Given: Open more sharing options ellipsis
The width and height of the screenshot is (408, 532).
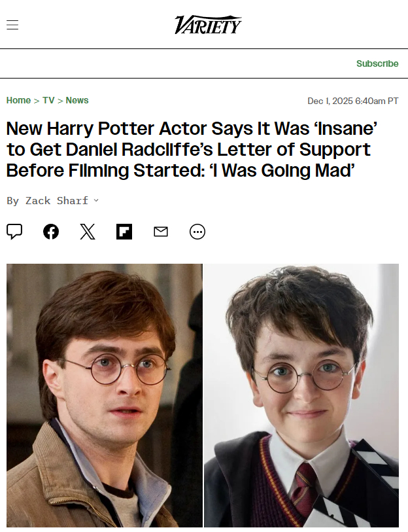Looking at the screenshot, I should coord(197,232).
